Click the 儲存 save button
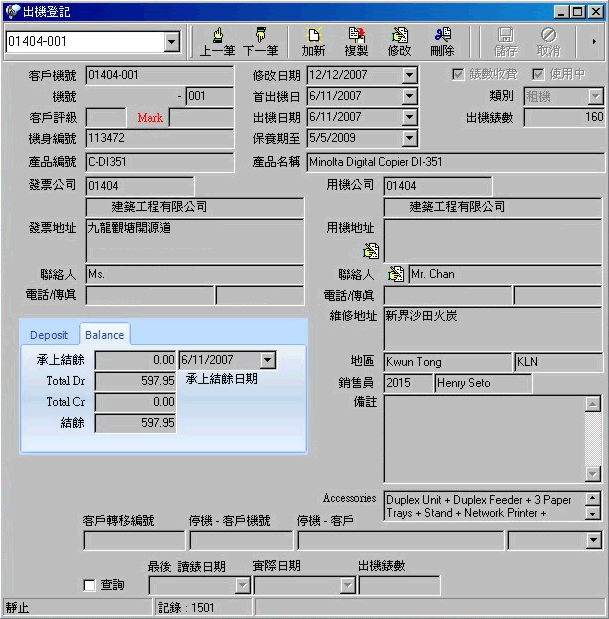 point(506,41)
